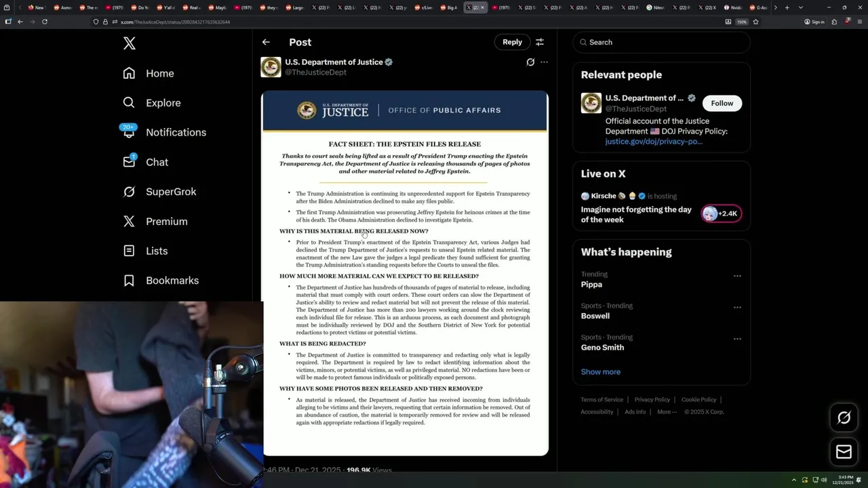The height and width of the screenshot is (488, 868).
Task: Open more options for Pippa trend
Action: pyautogui.click(x=737, y=276)
